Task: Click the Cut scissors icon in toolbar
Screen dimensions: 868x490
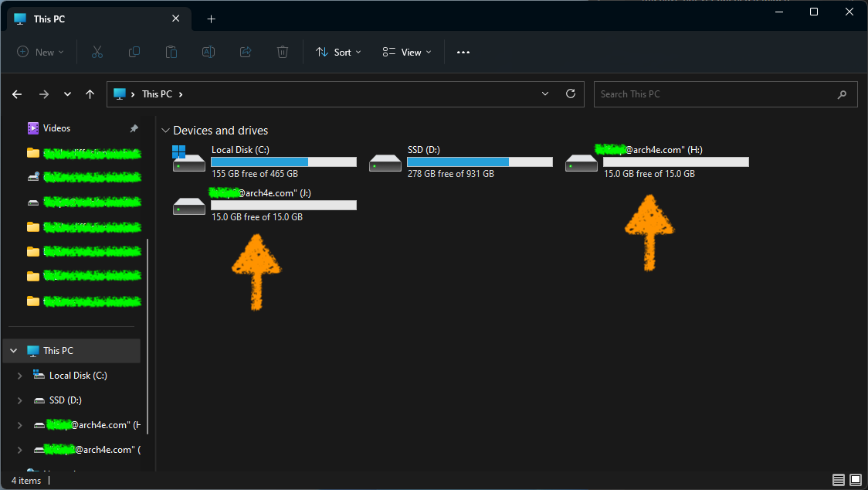Action: point(97,52)
